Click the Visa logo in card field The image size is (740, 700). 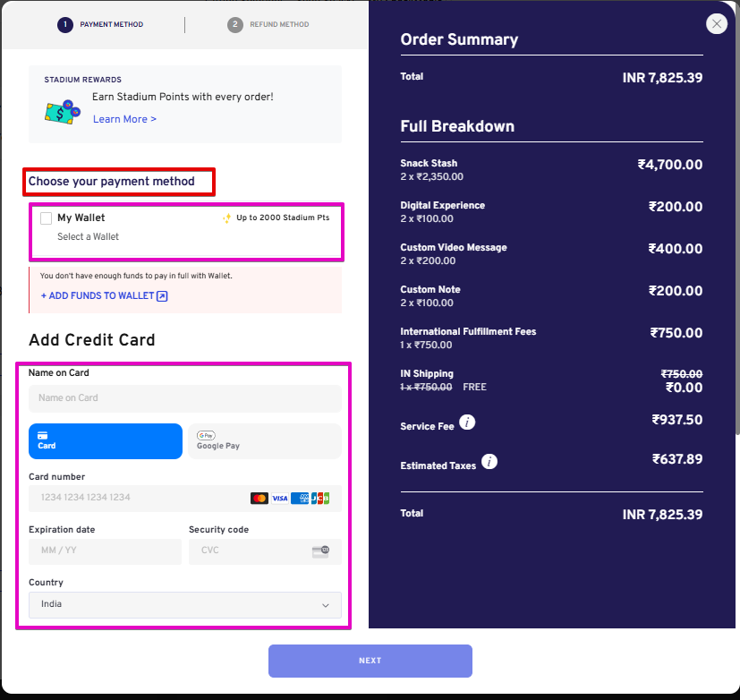pyautogui.click(x=280, y=498)
